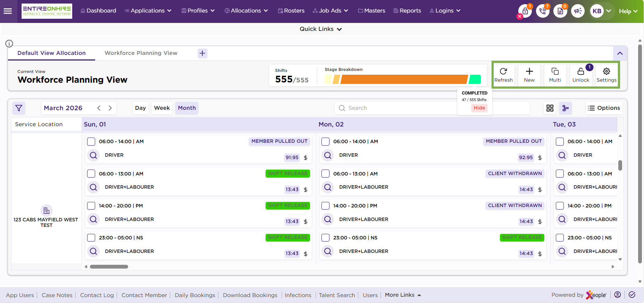Image resolution: width=644 pixels, height=303 pixels.
Task: Open the hamburger side menu
Action: tap(8, 11)
